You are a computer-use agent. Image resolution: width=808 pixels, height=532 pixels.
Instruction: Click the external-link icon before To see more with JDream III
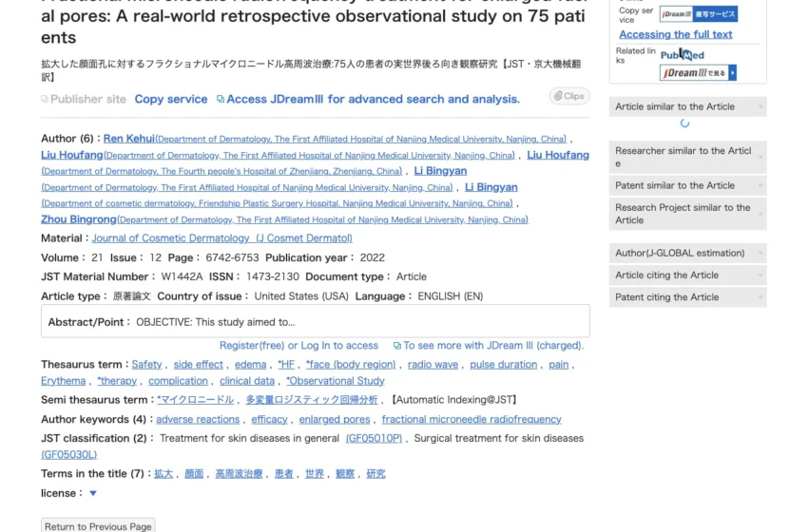coord(396,346)
